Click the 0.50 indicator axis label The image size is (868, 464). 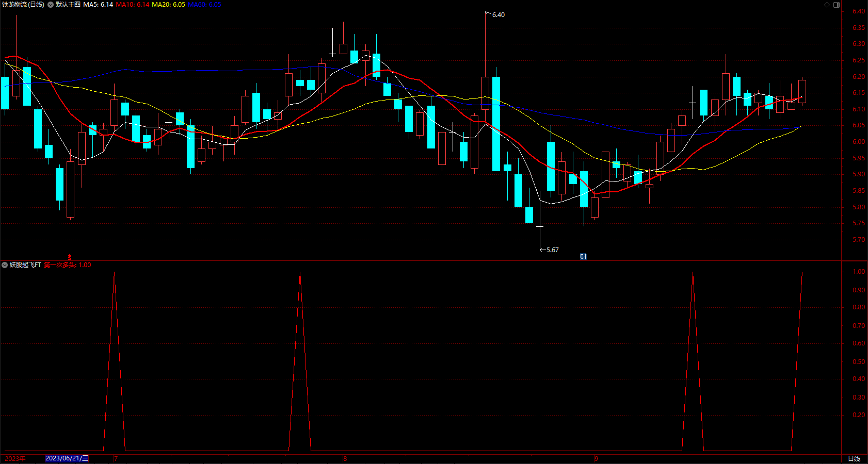859,362
